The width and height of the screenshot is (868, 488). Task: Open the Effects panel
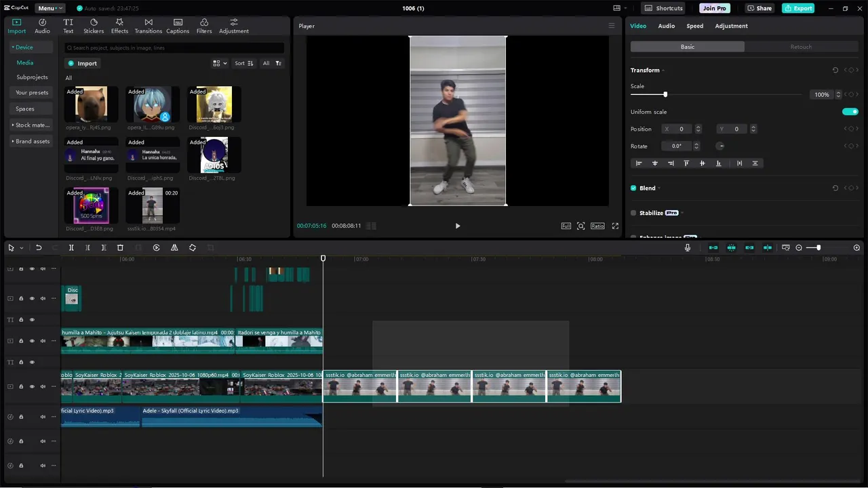pyautogui.click(x=119, y=26)
